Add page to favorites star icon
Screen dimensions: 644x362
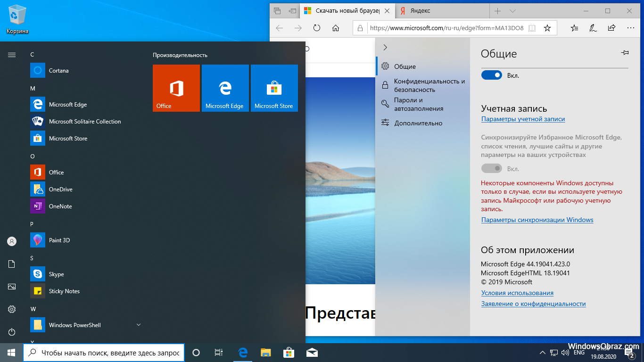(547, 28)
